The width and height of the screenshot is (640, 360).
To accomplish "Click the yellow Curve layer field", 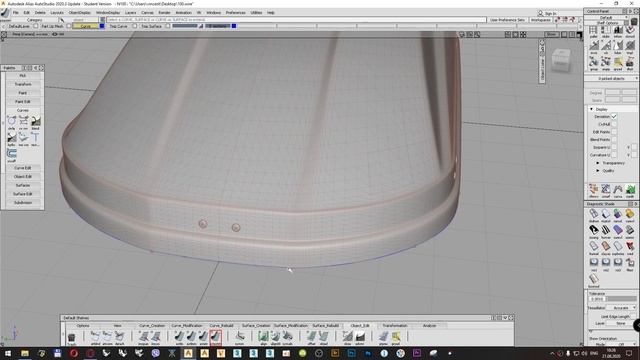I will (86, 26).
